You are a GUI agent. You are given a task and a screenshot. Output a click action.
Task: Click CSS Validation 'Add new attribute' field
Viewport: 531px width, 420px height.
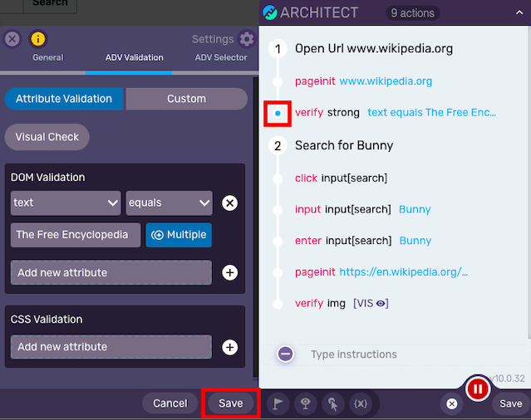(x=111, y=347)
